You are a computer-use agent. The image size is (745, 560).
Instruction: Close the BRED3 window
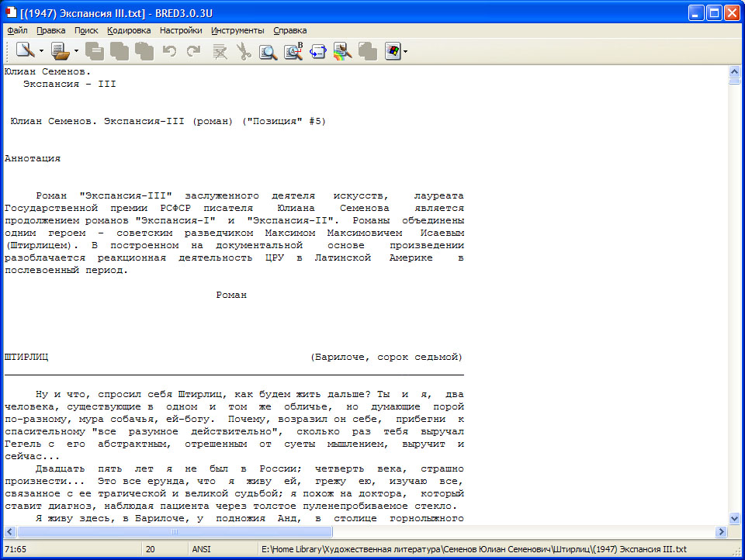click(732, 13)
